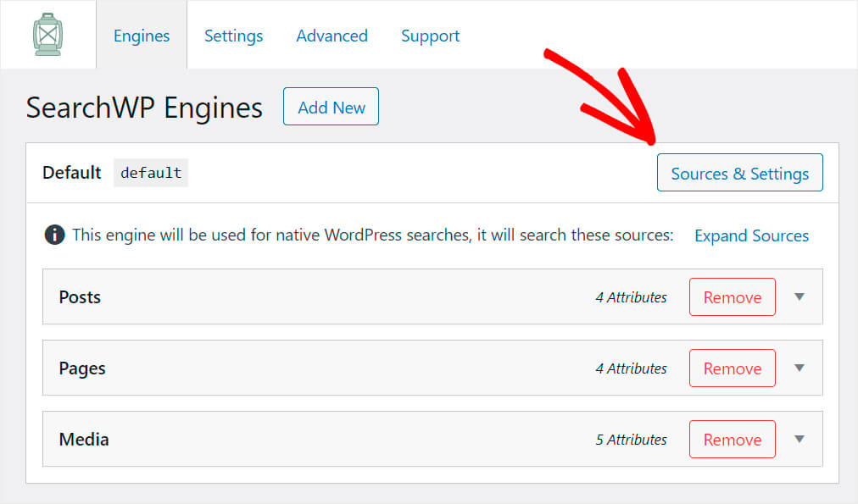858x504 pixels.
Task: Click the Default engine name
Action: pyautogui.click(x=72, y=173)
